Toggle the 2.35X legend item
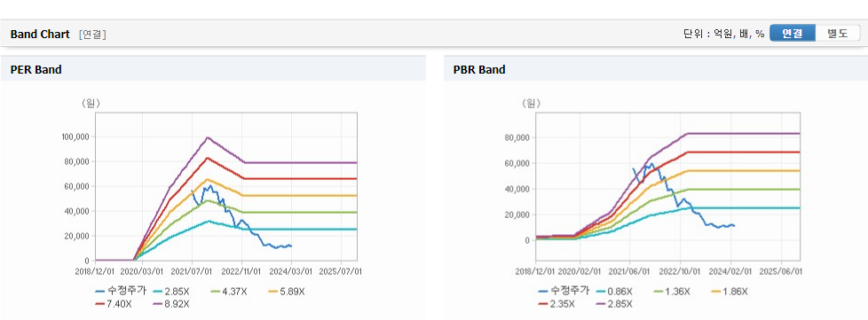Viewport: 868px width, 320px height. [556, 303]
